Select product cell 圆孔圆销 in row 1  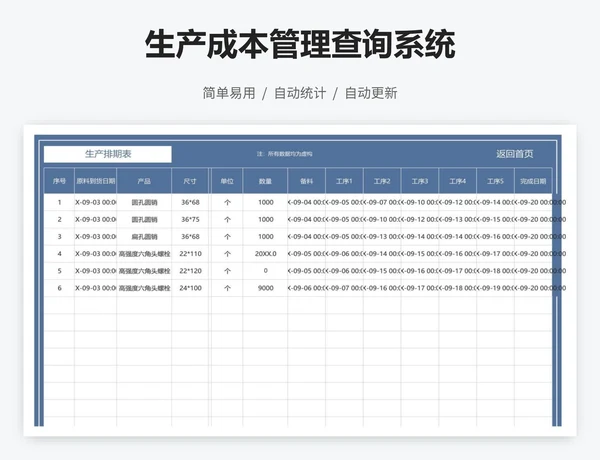(144, 202)
